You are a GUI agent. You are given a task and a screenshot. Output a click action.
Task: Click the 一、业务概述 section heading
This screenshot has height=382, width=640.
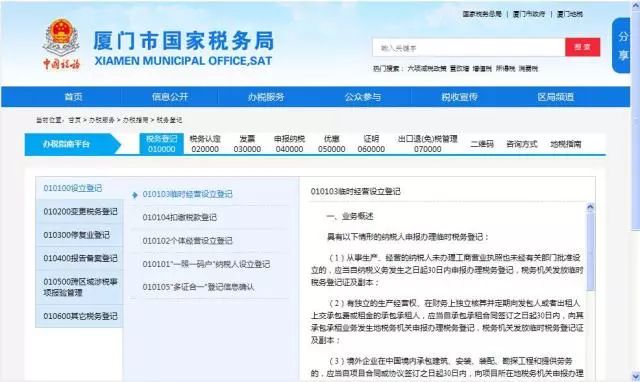coord(349,216)
